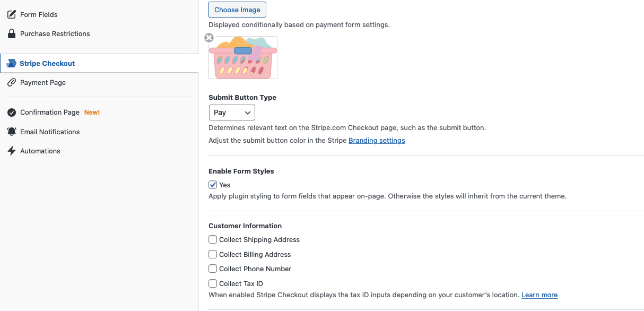This screenshot has width=644, height=311.
Task: Click the Confirmation Page checkmark icon
Action: (11, 113)
